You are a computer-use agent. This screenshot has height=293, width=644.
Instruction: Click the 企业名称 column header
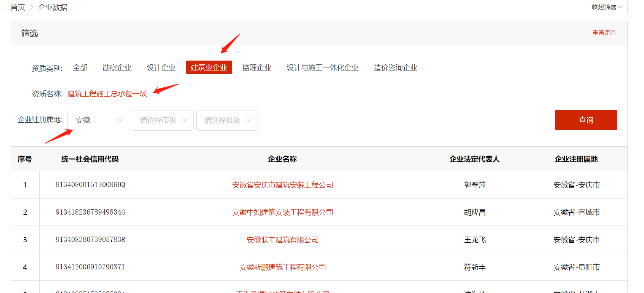(x=282, y=159)
